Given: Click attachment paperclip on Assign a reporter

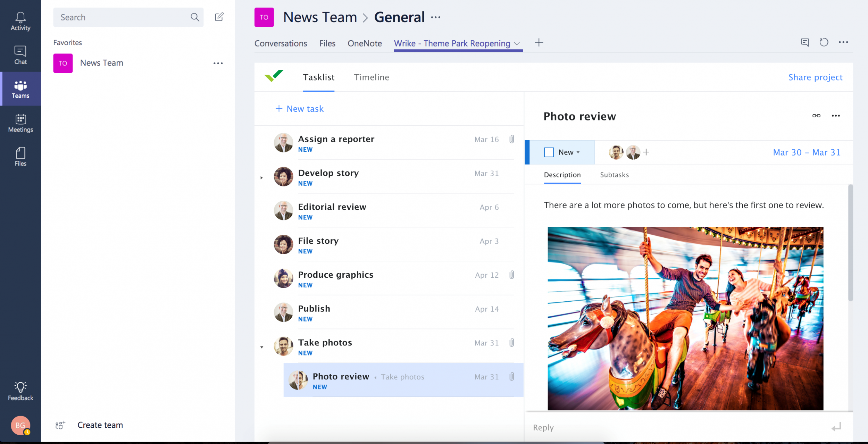Looking at the screenshot, I should (x=512, y=139).
